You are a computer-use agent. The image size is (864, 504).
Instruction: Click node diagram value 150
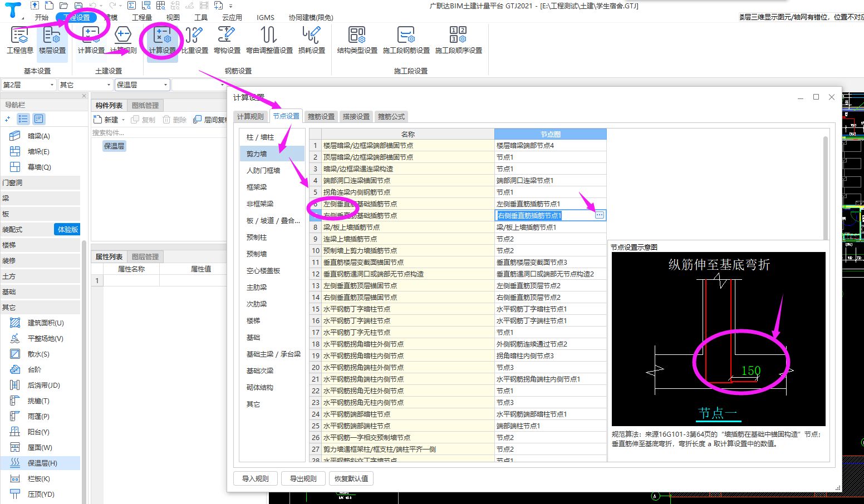click(x=751, y=370)
